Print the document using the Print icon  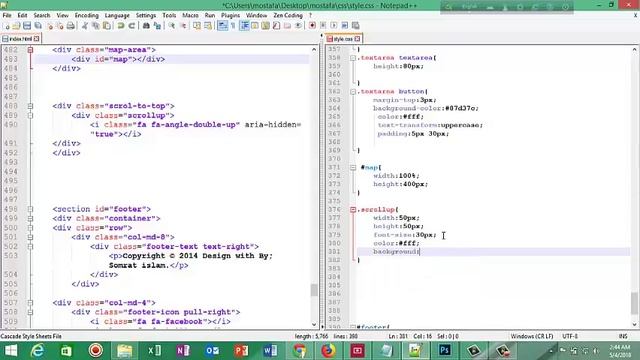(x=71, y=26)
